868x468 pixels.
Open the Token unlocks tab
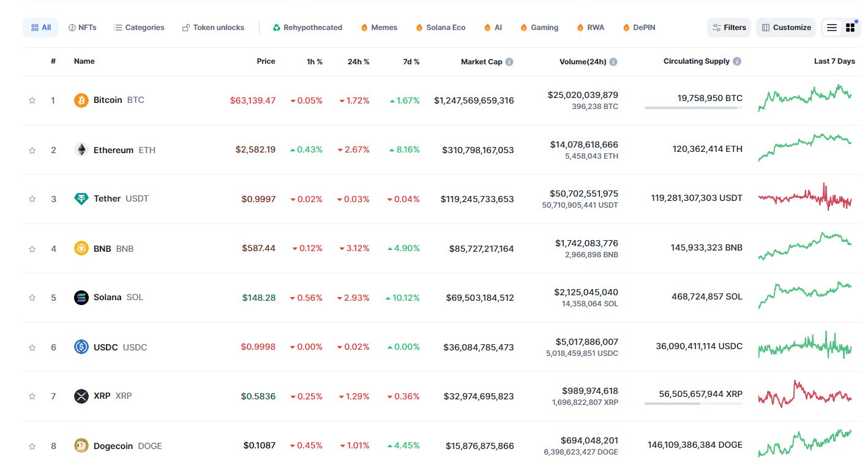point(213,28)
